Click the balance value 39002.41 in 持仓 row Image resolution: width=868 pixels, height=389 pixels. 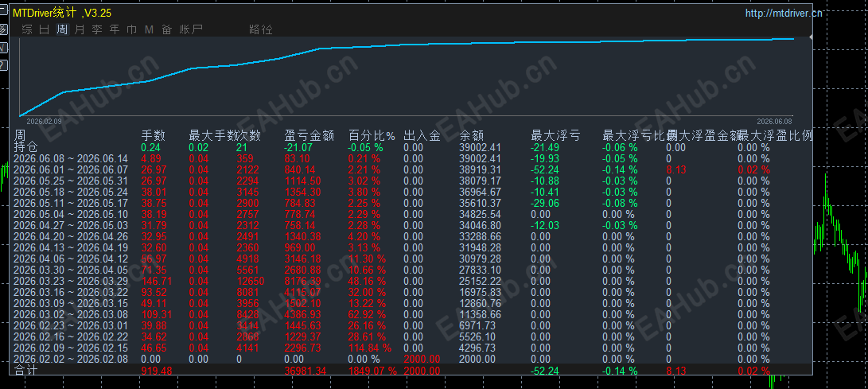click(480, 148)
